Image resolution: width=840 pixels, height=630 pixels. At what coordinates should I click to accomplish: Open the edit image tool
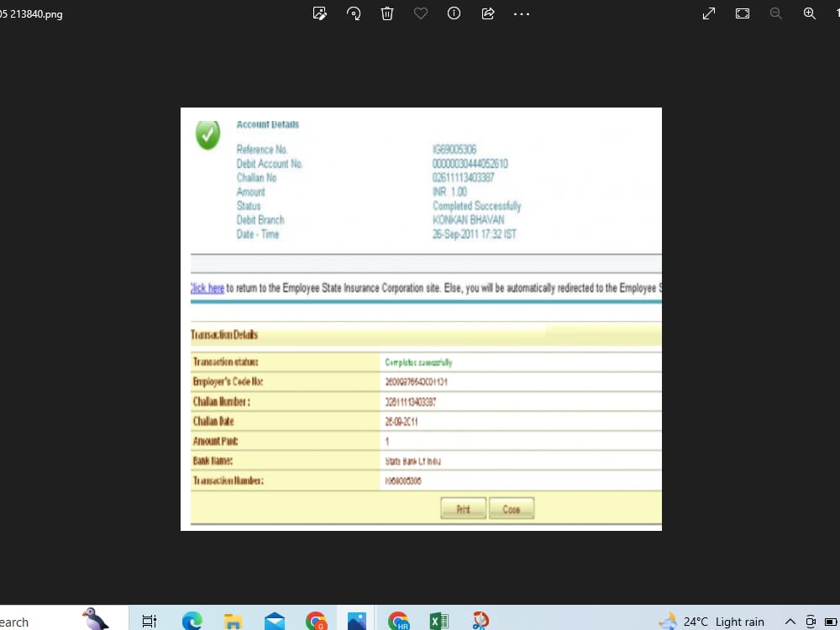320,13
